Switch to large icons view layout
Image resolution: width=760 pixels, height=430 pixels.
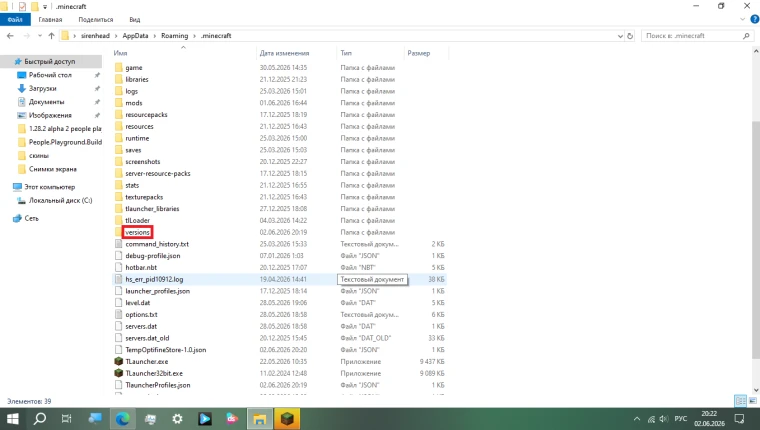753,401
